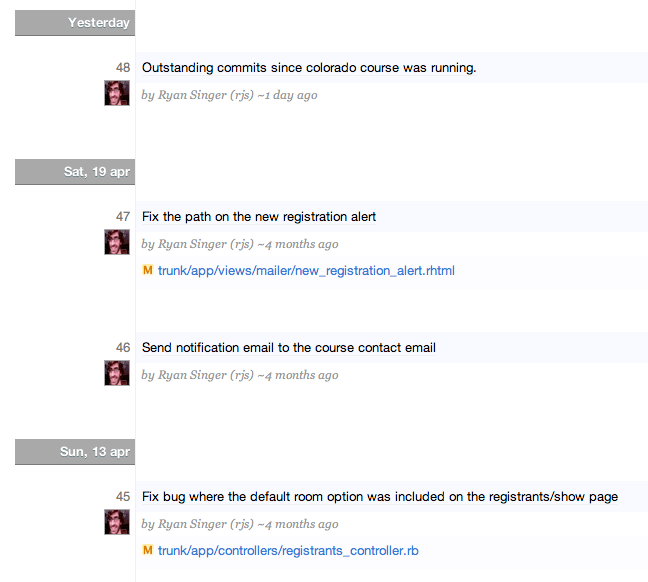This screenshot has height=582, width=648.
Task: Click the Yesterday date header
Action: click(75, 23)
